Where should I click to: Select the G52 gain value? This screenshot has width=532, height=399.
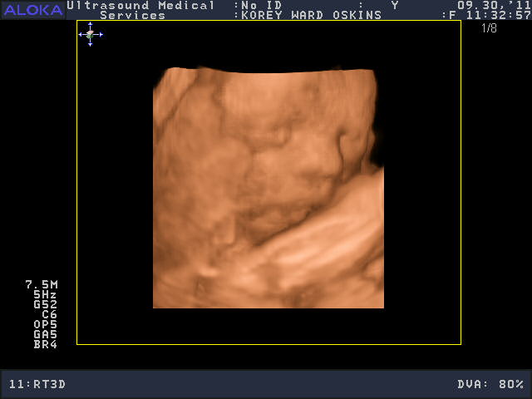coord(46,304)
